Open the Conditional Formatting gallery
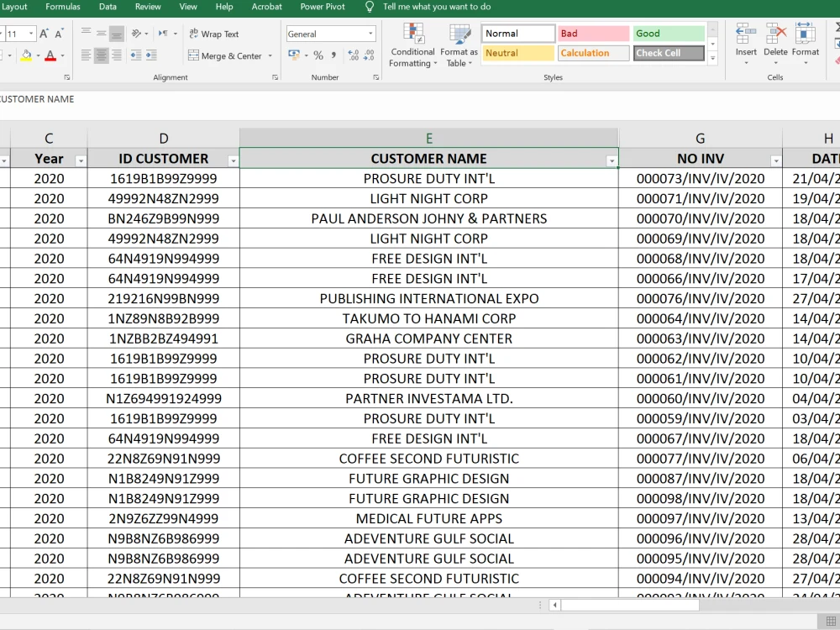 pyautogui.click(x=412, y=47)
